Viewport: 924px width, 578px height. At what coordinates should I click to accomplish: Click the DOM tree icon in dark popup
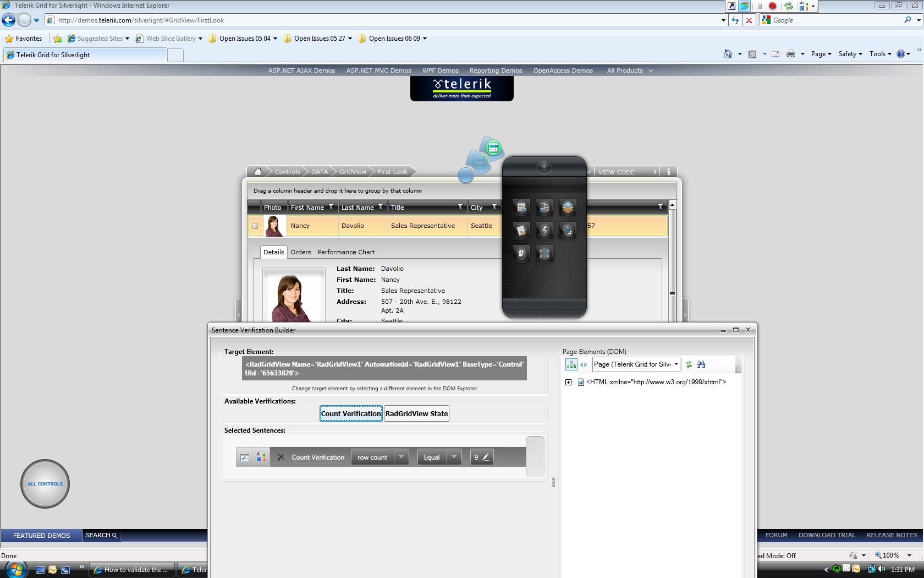544,207
